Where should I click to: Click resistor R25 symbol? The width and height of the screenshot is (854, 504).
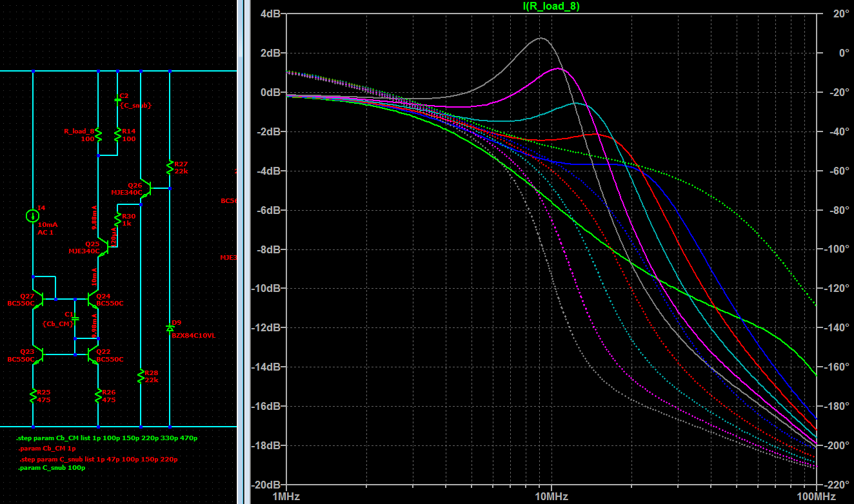[33, 396]
